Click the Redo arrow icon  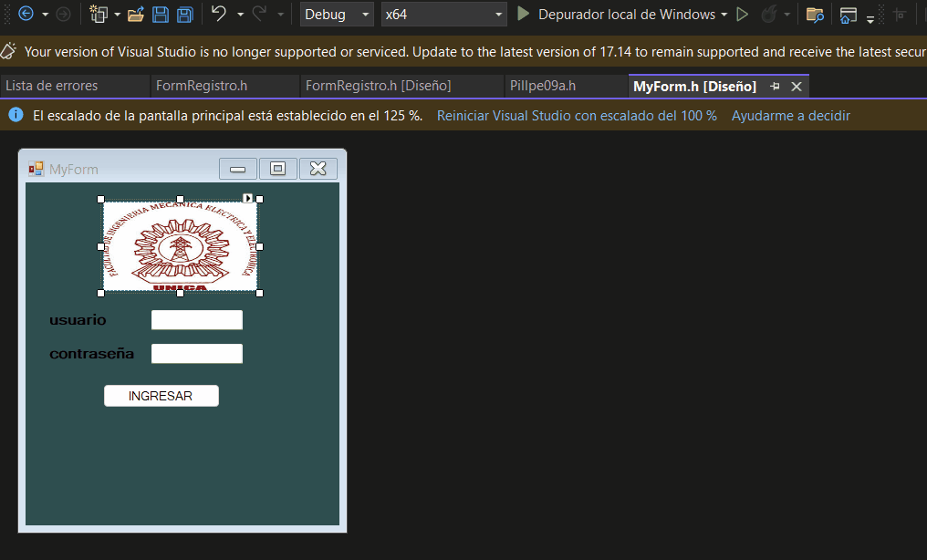coord(259,14)
